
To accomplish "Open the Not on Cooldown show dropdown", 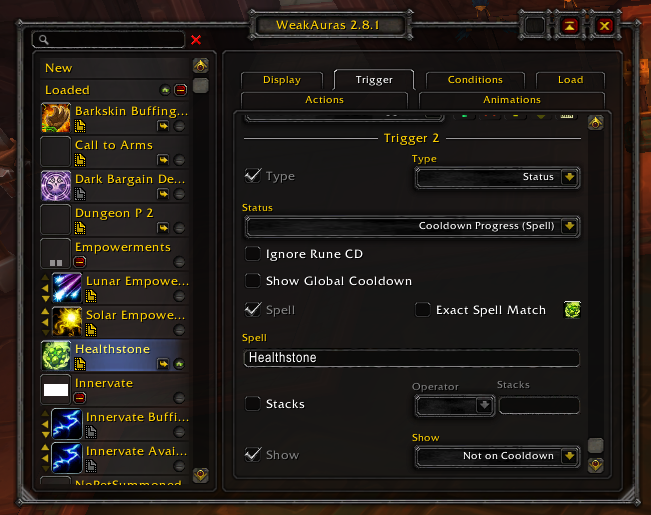I will pyautogui.click(x=497, y=456).
